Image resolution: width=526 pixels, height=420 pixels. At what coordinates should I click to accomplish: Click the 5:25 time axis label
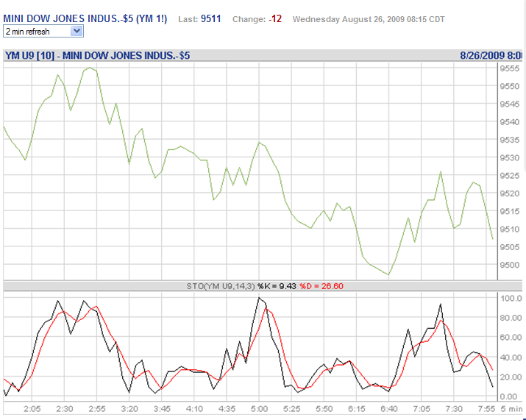292,409
